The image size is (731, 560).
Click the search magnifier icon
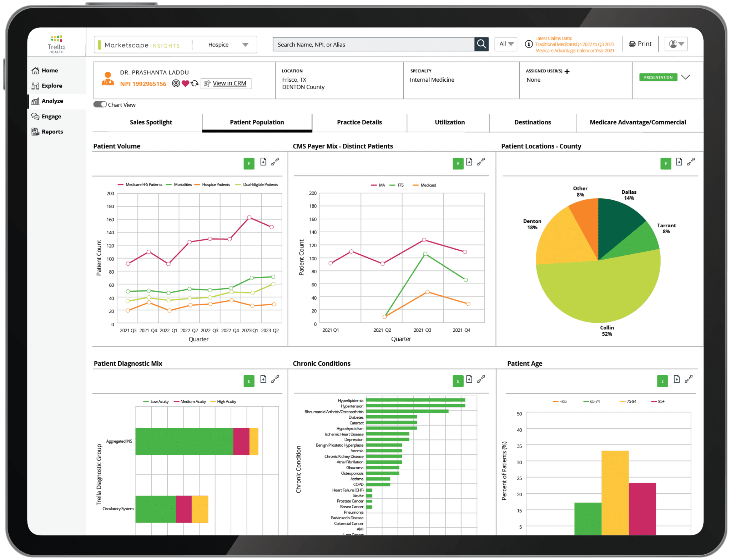click(x=481, y=44)
